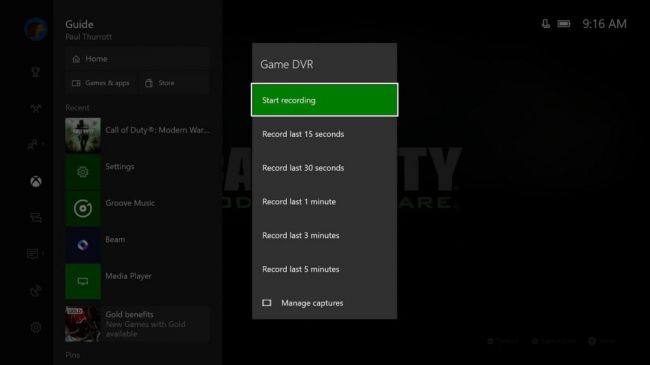This screenshot has width=650, height=365.
Task: Open the gear icon at sidebar bottom
Action: (36, 327)
